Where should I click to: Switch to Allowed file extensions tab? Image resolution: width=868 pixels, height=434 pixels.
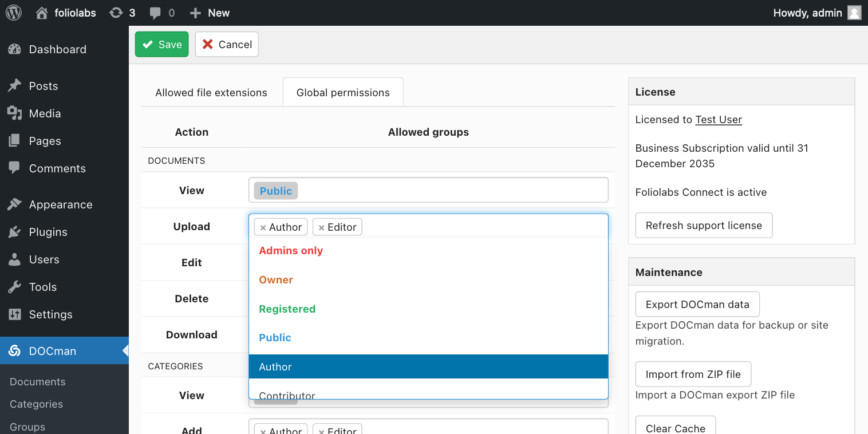click(211, 92)
